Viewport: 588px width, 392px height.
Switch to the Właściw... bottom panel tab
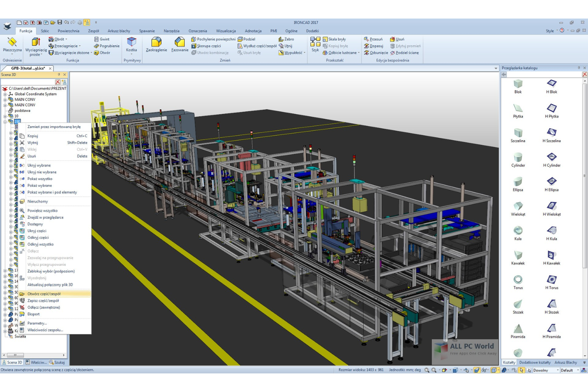(36, 362)
